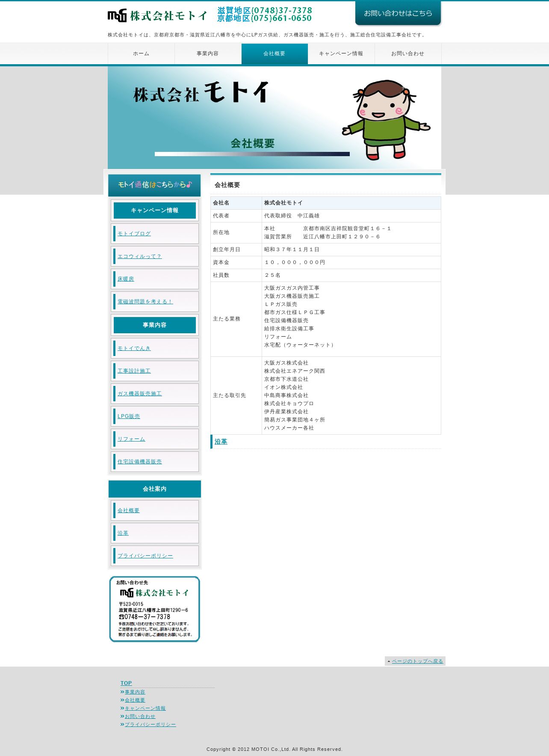The image size is (549, 756).
Task: Click the Motoi company logo in header
Action: [157, 16]
